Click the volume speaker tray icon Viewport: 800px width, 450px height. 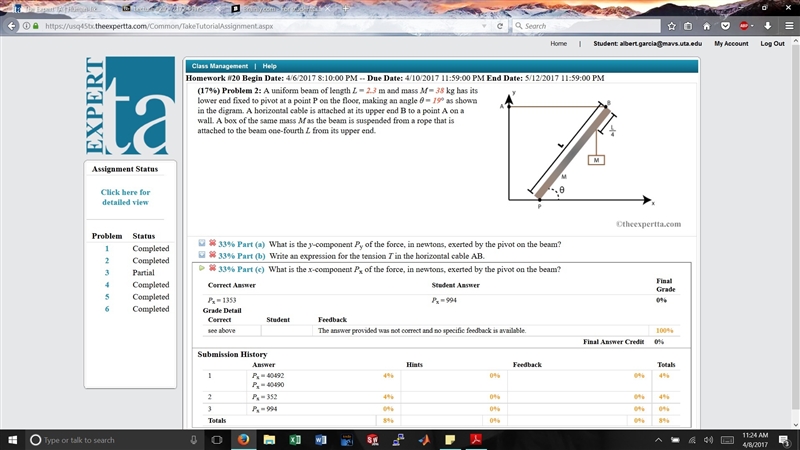tap(708, 440)
